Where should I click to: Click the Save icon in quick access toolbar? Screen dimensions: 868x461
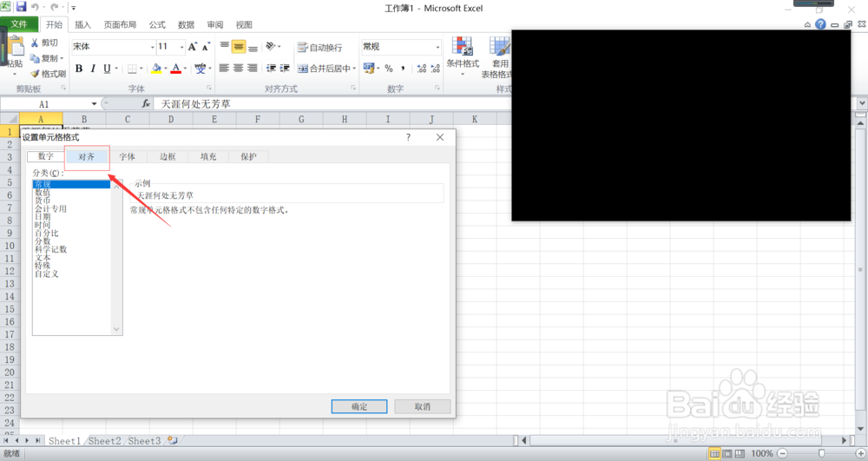click(x=22, y=7)
